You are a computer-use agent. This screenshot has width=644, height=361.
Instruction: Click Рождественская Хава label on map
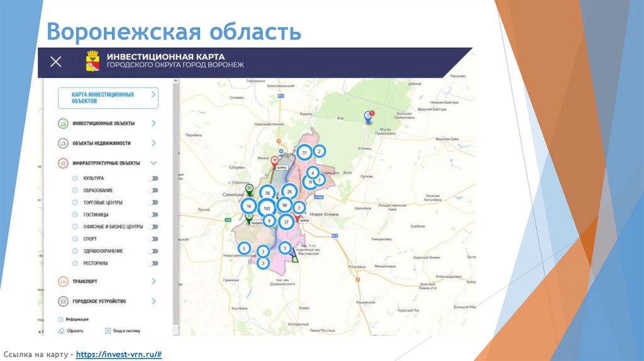[x=392, y=207]
